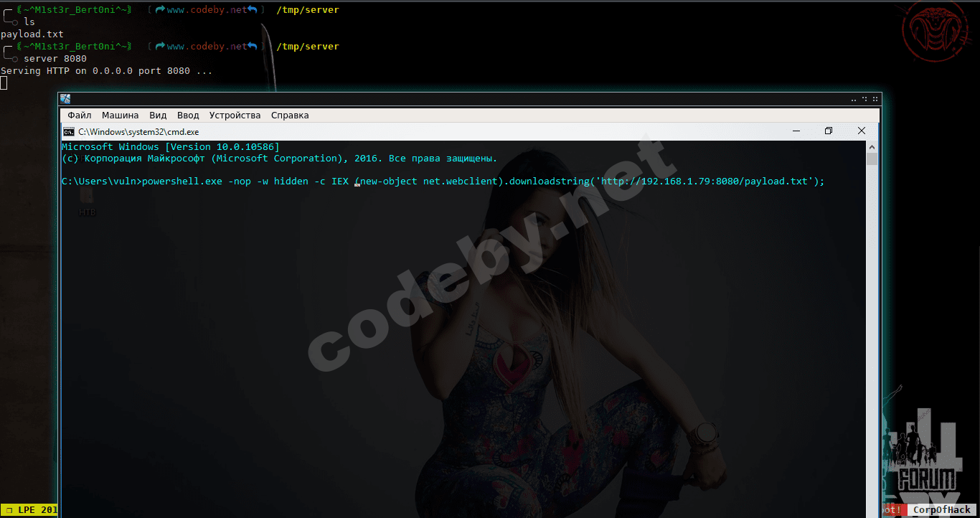Open the Ввод menu

tap(188, 116)
